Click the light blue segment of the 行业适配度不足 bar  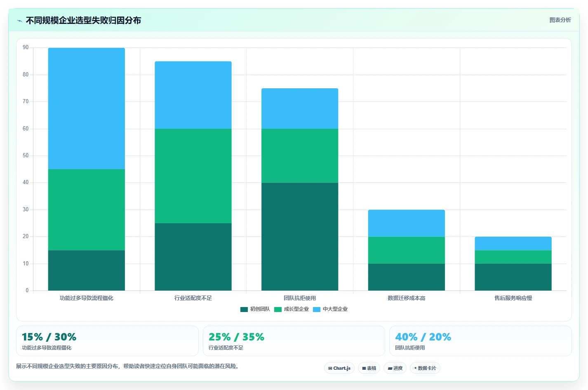point(193,95)
